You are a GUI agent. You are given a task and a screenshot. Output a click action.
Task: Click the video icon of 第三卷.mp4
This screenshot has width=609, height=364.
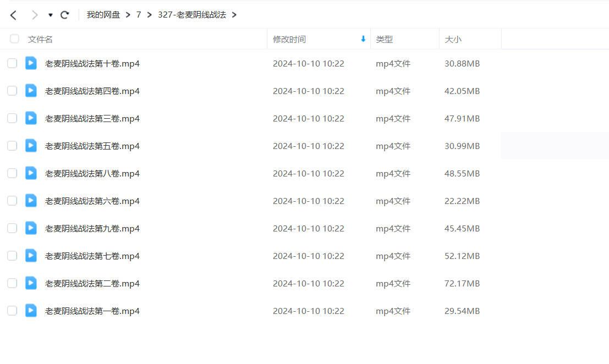(x=31, y=118)
